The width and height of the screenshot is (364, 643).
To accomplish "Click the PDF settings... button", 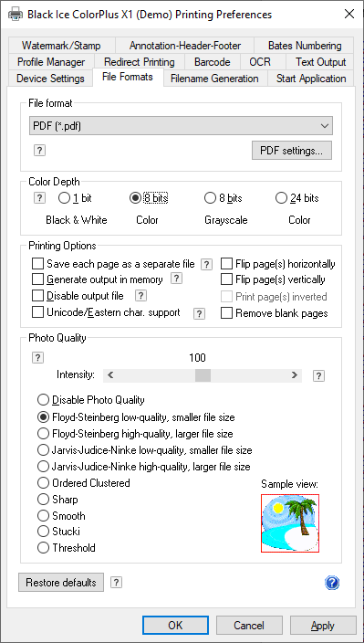I will 292,151.
